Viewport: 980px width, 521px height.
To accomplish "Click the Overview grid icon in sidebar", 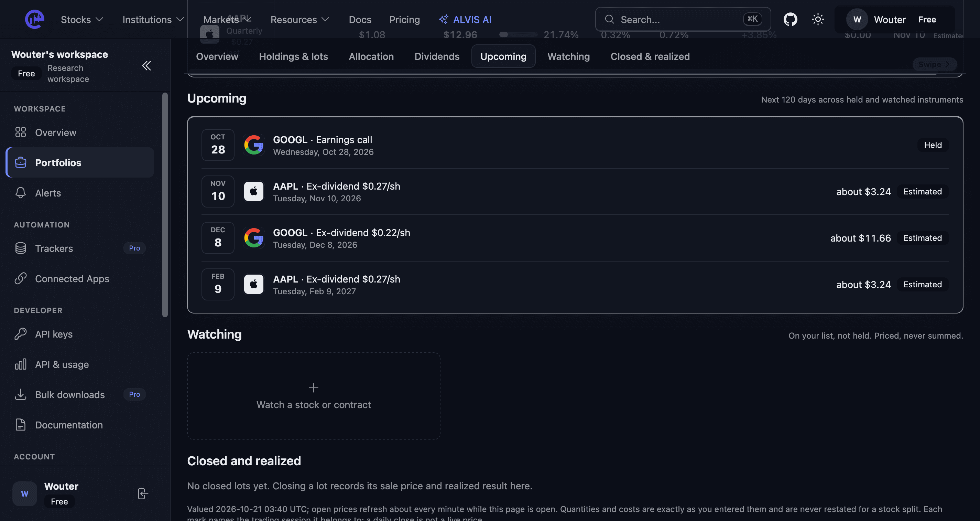I will [x=21, y=132].
